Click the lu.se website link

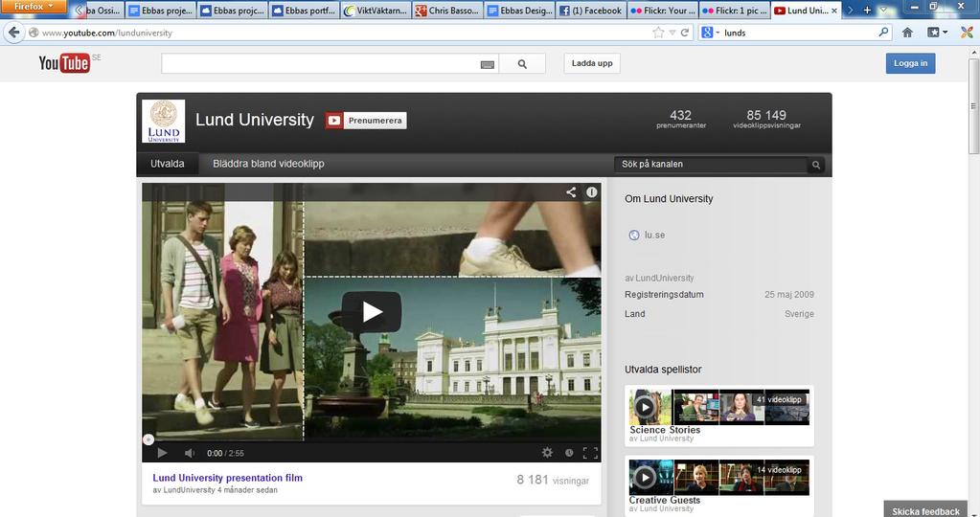tap(654, 235)
